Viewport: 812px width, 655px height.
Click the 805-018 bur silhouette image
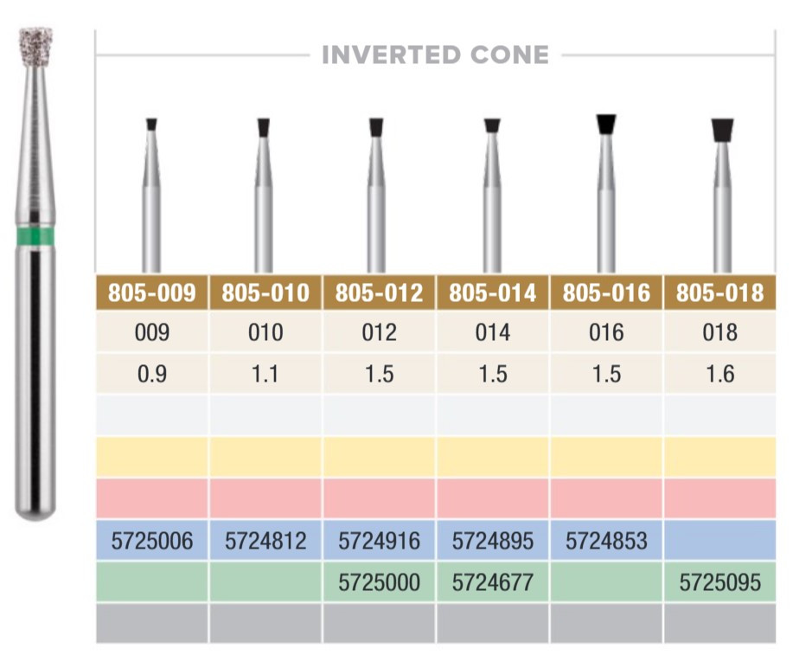(x=722, y=195)
